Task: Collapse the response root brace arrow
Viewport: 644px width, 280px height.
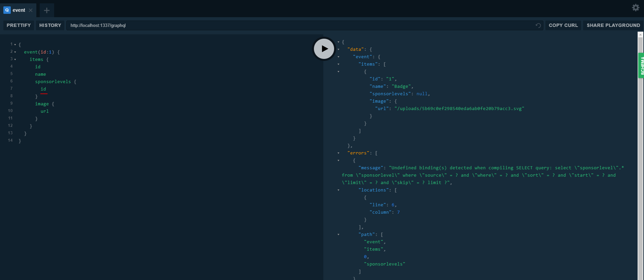Action: 338,42
